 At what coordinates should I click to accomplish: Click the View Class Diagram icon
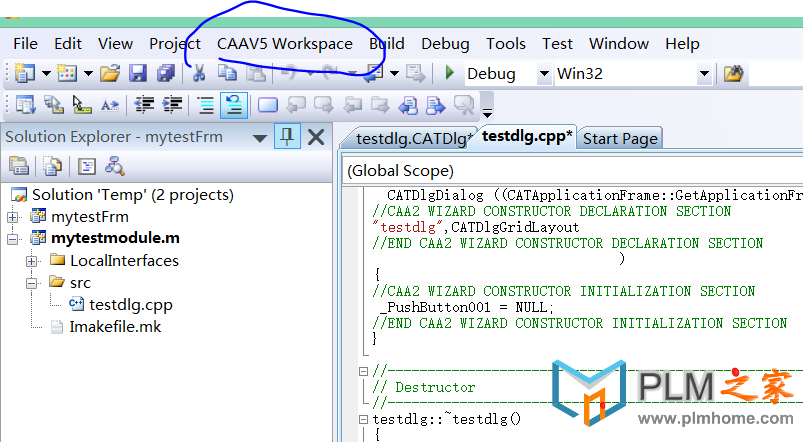[x=115, y=166]
